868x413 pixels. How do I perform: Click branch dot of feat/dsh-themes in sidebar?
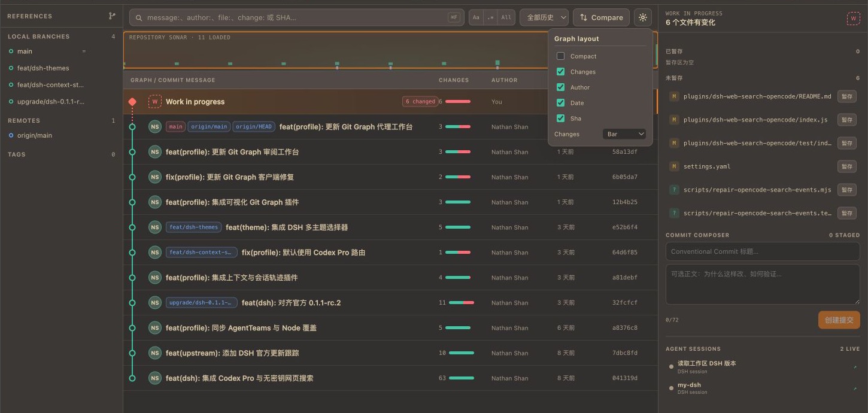pyautogui.click(x=11, y=68)
